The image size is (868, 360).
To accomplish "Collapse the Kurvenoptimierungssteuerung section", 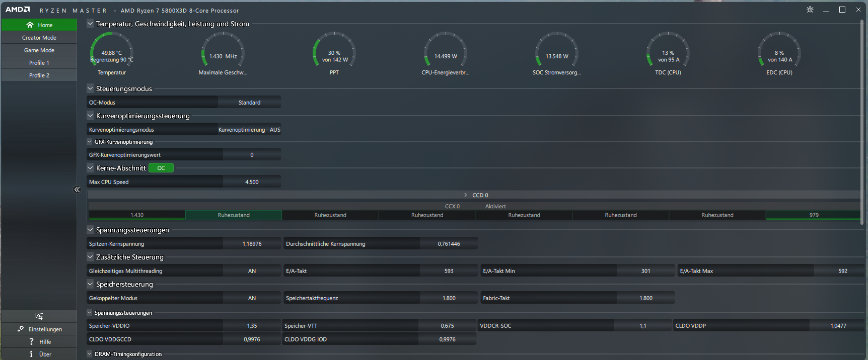I will click(x=90, y=115).
